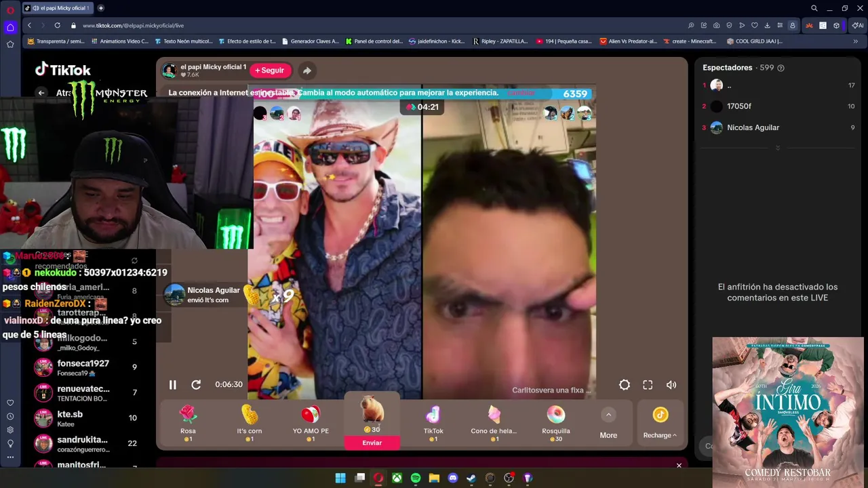Click the lightbulb icon in sidebar

pyautogui.click(x=10, y=443)
